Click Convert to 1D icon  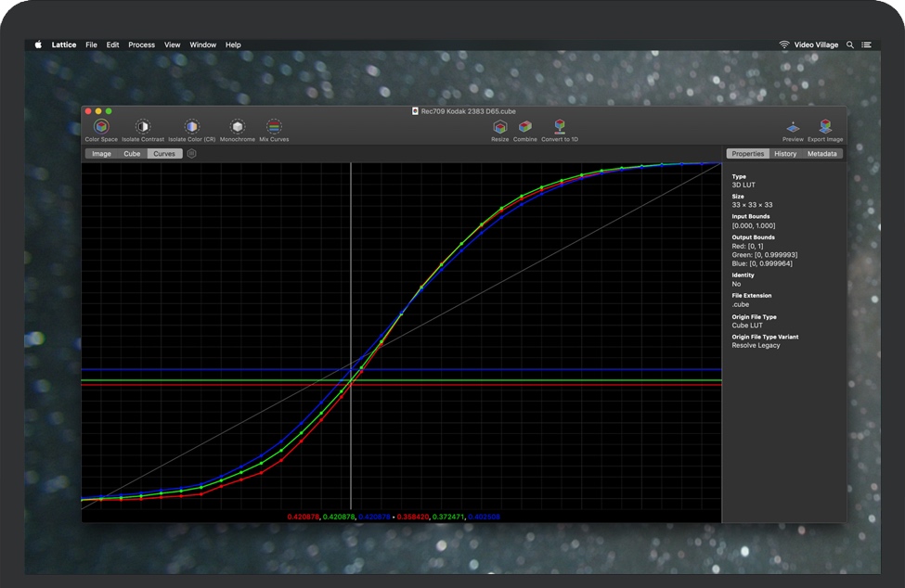coord(560,127)
